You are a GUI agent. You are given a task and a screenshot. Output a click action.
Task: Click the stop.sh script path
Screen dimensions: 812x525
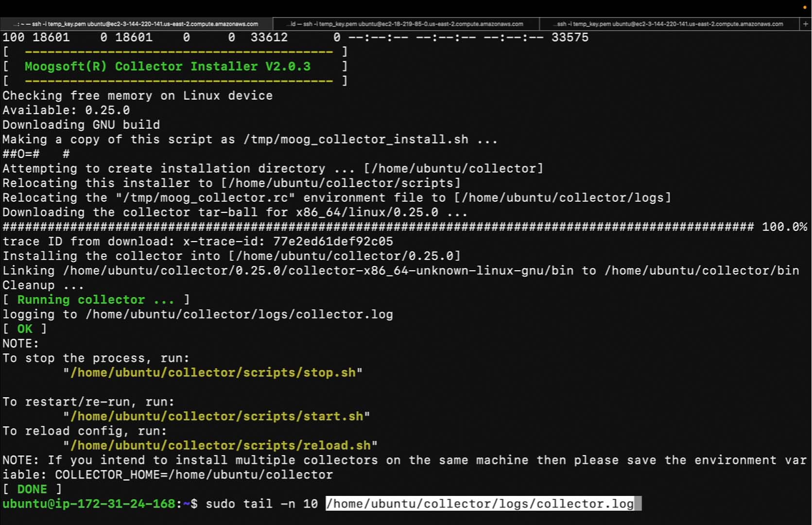point(213,372)
